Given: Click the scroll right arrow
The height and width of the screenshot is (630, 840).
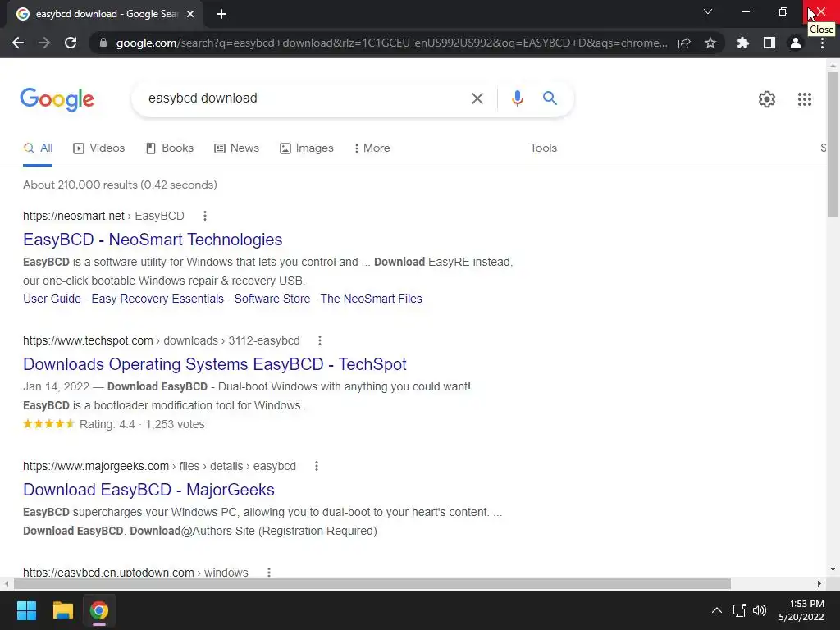Looking at the screenshot, I should tap(819, 583).
